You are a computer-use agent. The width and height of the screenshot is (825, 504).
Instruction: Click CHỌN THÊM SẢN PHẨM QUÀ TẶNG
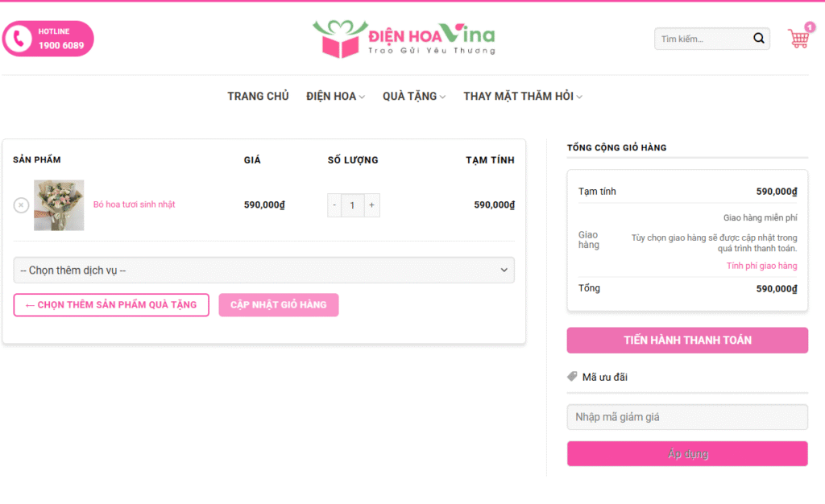click(111, 305)
